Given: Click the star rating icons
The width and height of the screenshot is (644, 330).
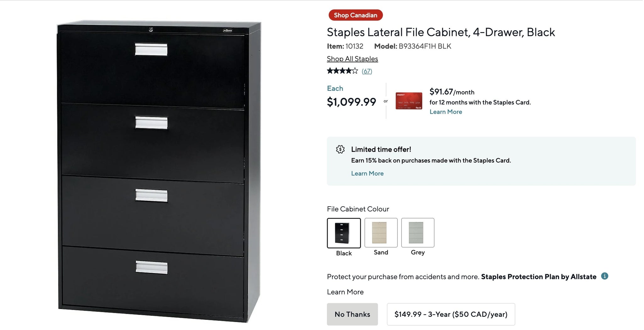Looking at the screenshot, I should tap(342, 71).
